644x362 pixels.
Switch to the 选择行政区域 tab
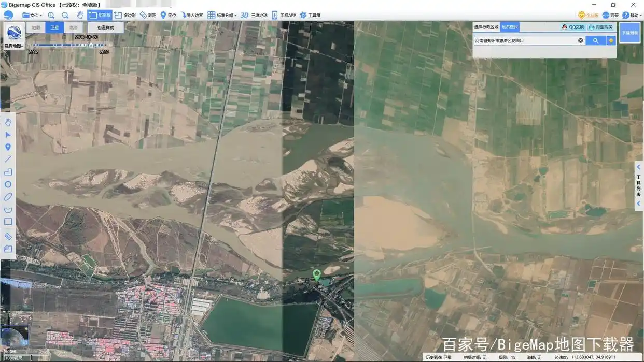[x=486, y=27]
